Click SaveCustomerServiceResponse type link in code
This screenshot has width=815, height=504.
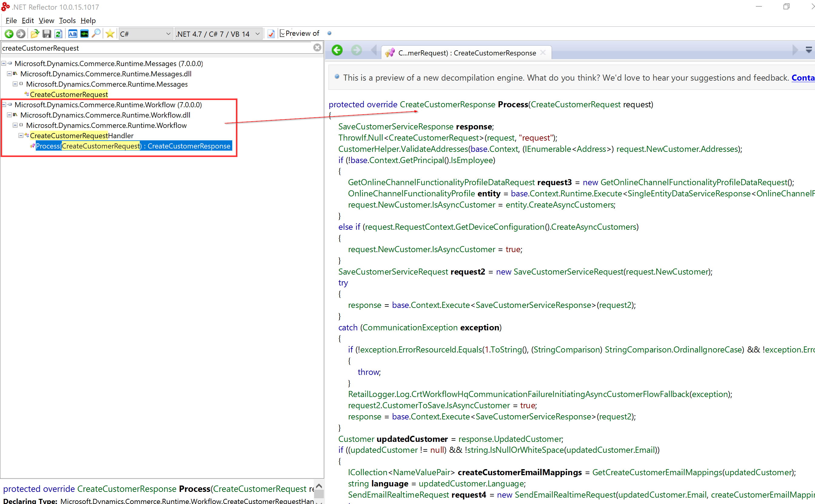(x=396, y=127)
